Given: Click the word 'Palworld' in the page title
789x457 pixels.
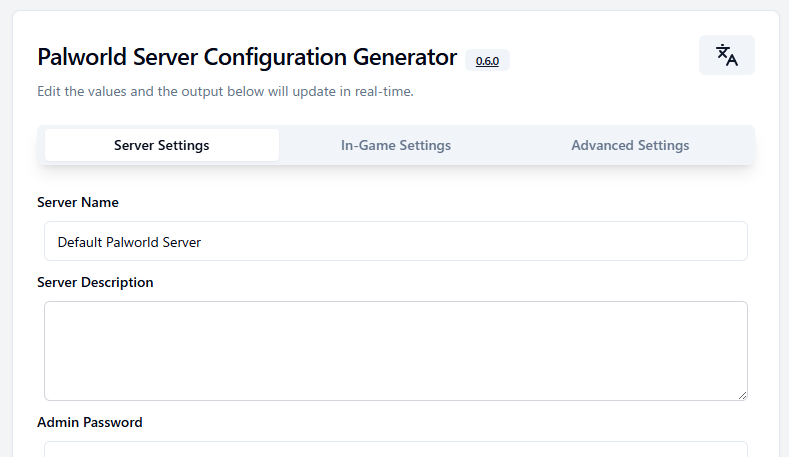Looking at the screenshot, I should [82, 57].
